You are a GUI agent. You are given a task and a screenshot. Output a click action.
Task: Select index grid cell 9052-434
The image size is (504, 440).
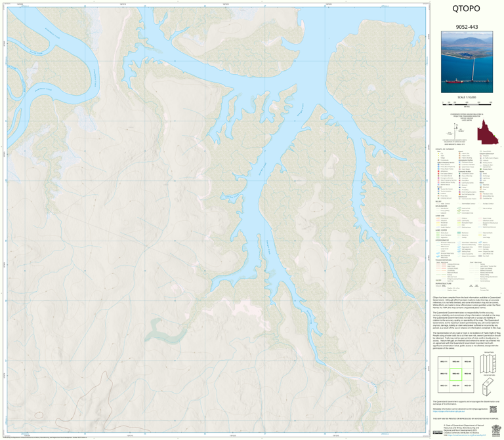pos(455,386)
